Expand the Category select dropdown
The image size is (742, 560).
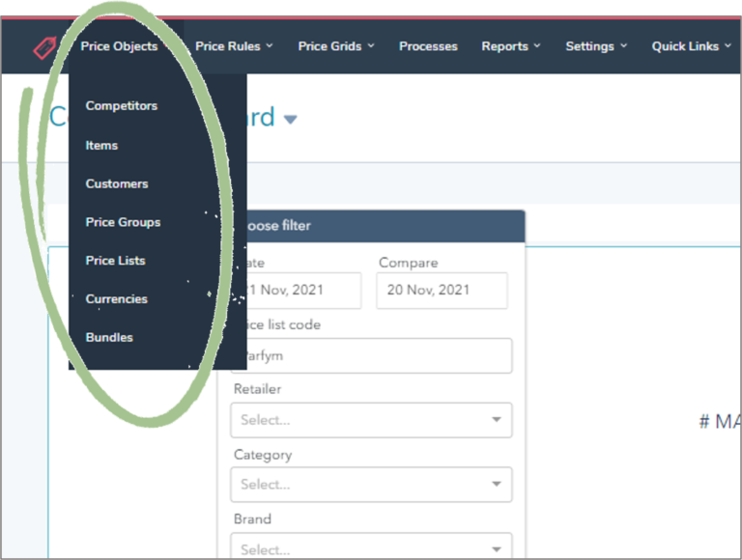(371, 485)
